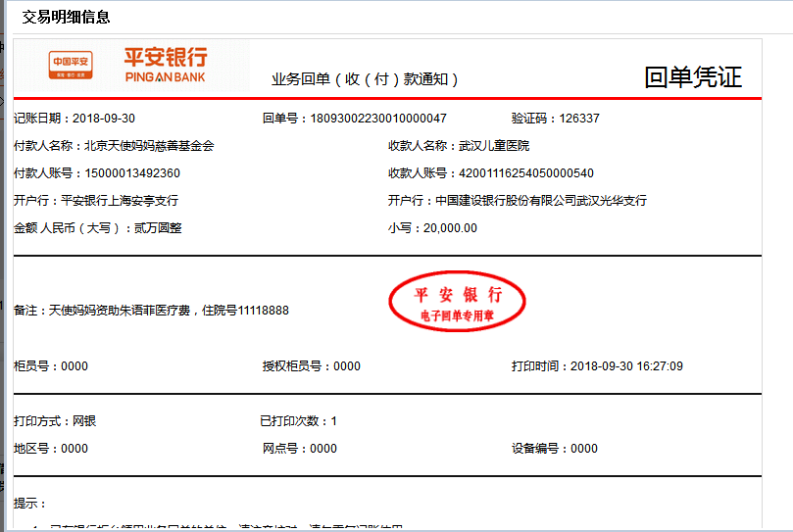Click 开户行 平安银行上海安亭支行
This screenshot has height=532, width=793.
coord(96,200)
